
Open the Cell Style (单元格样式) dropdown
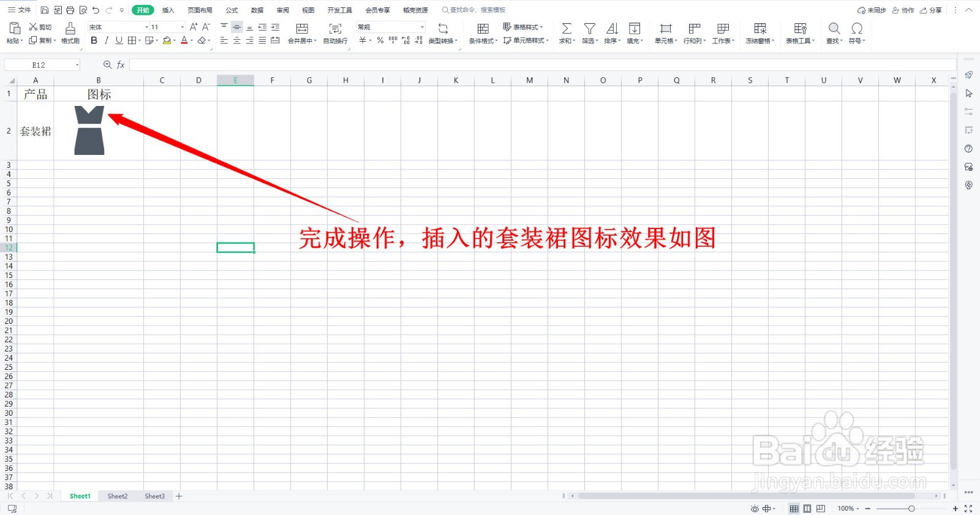(526, 40)
